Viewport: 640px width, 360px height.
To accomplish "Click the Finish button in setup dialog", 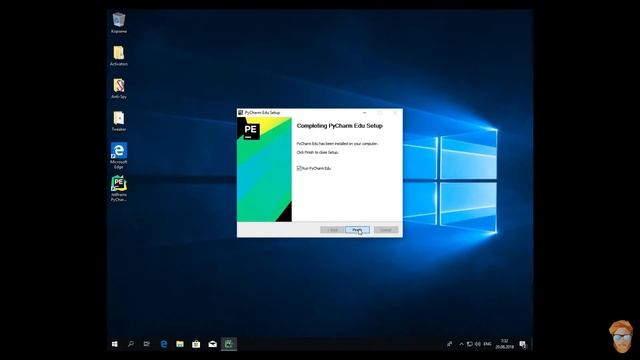I will [357, 230].
